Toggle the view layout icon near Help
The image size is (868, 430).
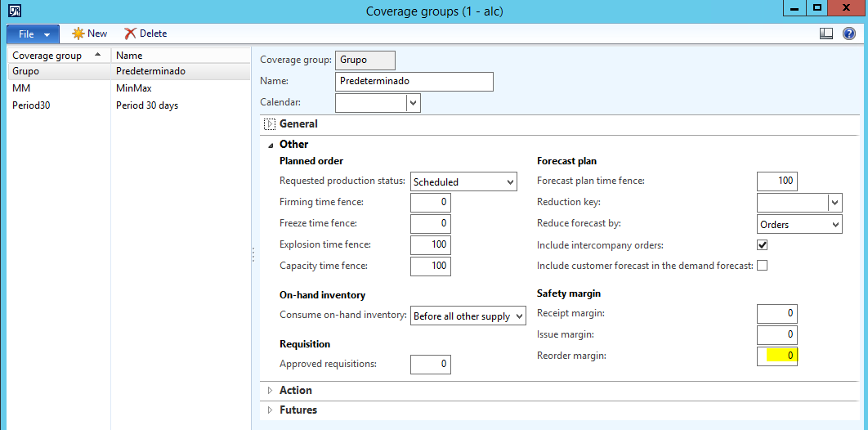pos(826,34)
